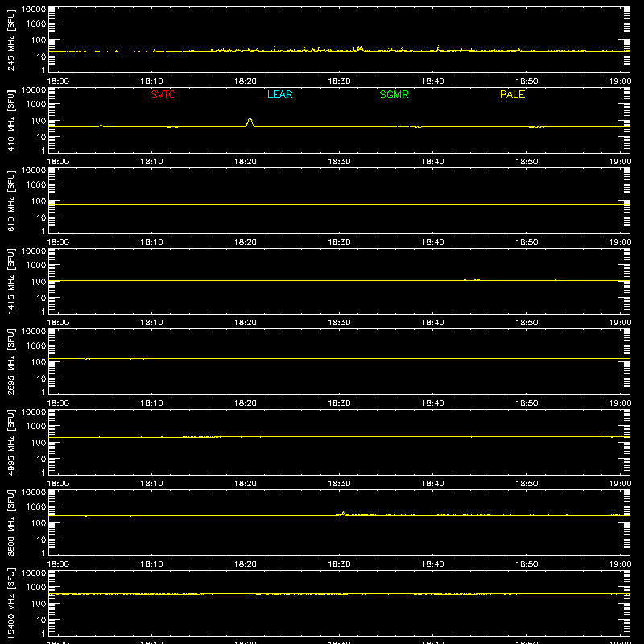
Task: Select the 4995 MHz noisy segment near 18:15
Action: (201, 436)
